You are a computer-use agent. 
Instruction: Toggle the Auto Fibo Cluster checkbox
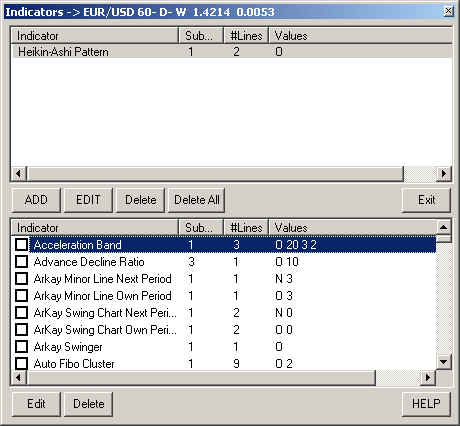coord(21,364)
